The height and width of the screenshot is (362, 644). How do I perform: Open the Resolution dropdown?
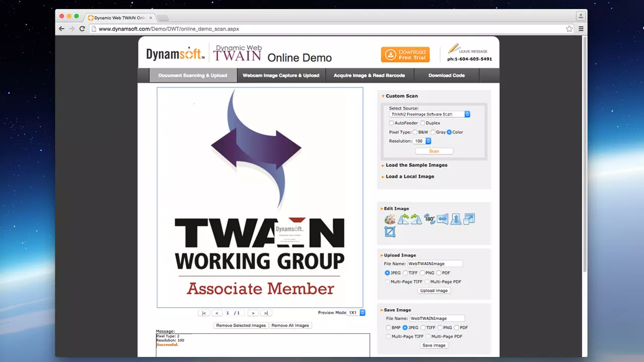coord(422,141)
